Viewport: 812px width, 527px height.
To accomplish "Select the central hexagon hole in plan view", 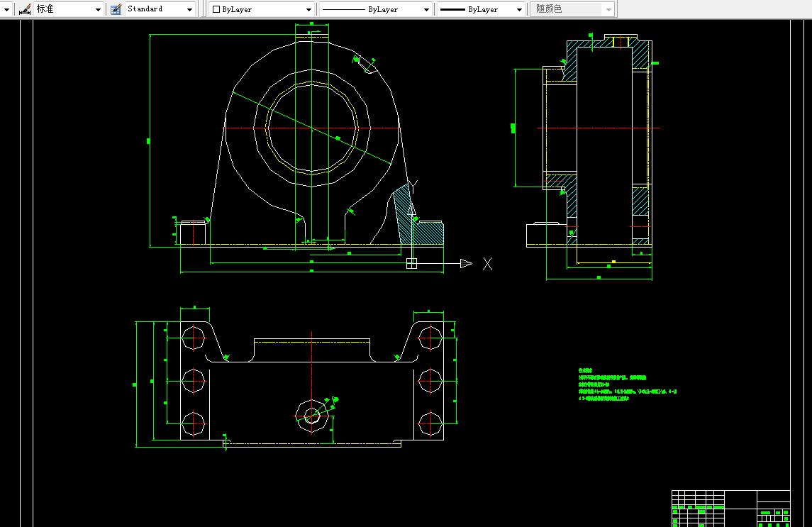I will coord(312,415).
